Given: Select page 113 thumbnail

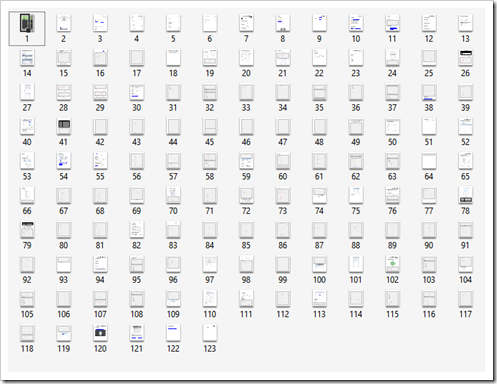Looking at the screenshot, I should (319, 298).
